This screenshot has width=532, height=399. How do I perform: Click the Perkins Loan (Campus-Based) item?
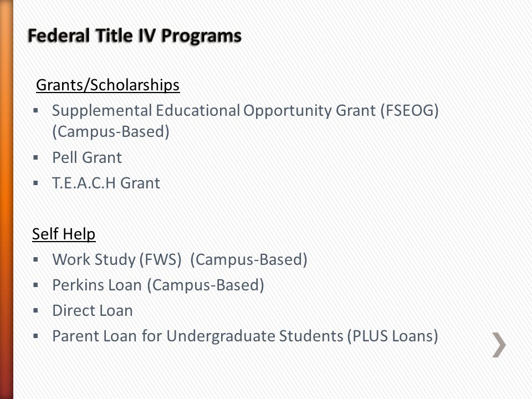coord(158,285)
